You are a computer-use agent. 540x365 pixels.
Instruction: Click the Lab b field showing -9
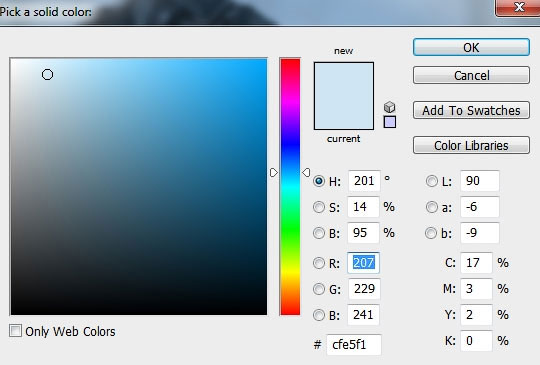coord(480,233)
